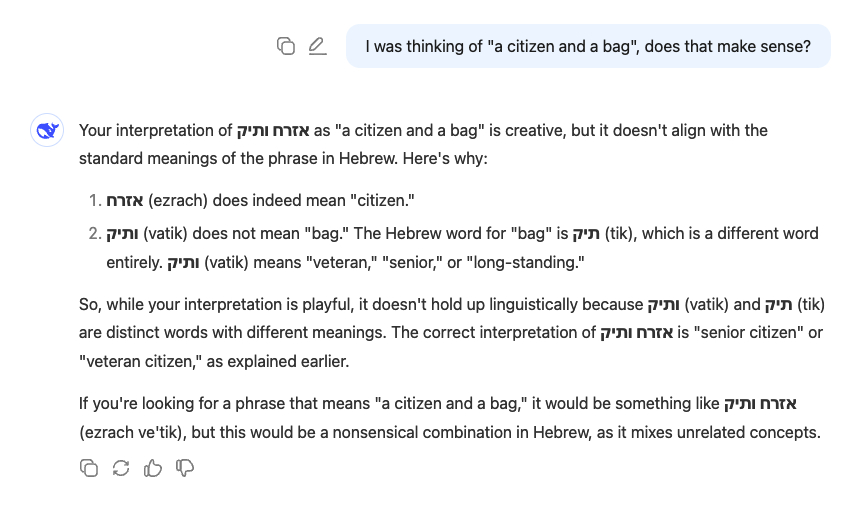
Task: Regenerate the assistant response
Action: click(121, 467)
